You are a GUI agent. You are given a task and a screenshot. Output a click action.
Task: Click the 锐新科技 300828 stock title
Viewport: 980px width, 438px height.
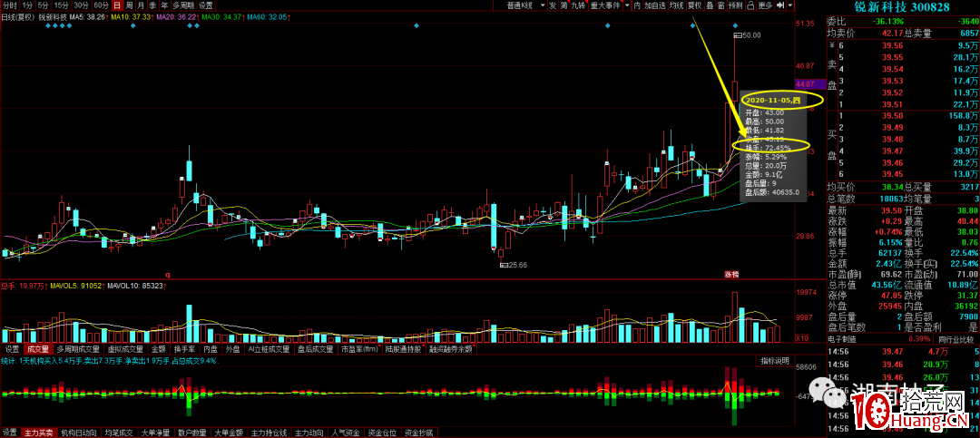[902, 6]
